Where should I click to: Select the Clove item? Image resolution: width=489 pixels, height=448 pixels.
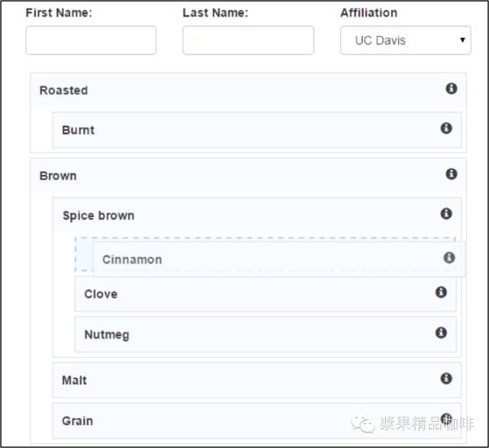click(x=265, y=294)
